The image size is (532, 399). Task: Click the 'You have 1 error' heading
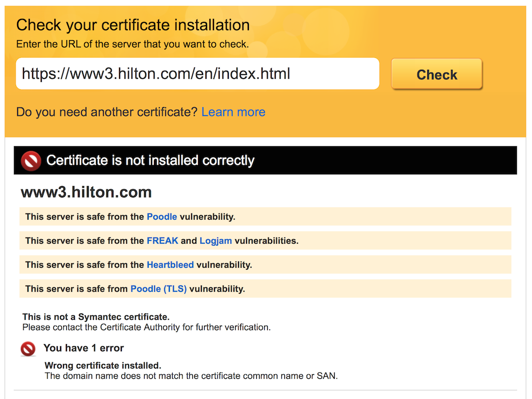[84, 348]
